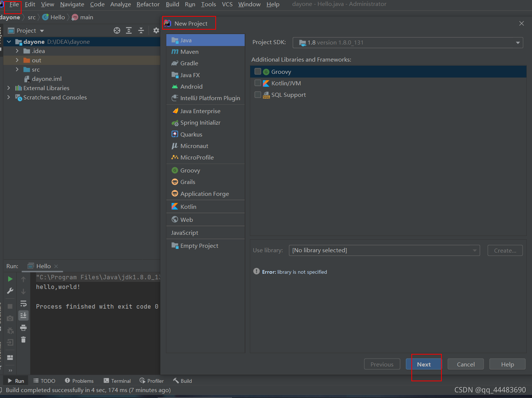Open the File menu
Image resolution: width=532 pixels, height=398 pixels.
click(x=14, y=4)
